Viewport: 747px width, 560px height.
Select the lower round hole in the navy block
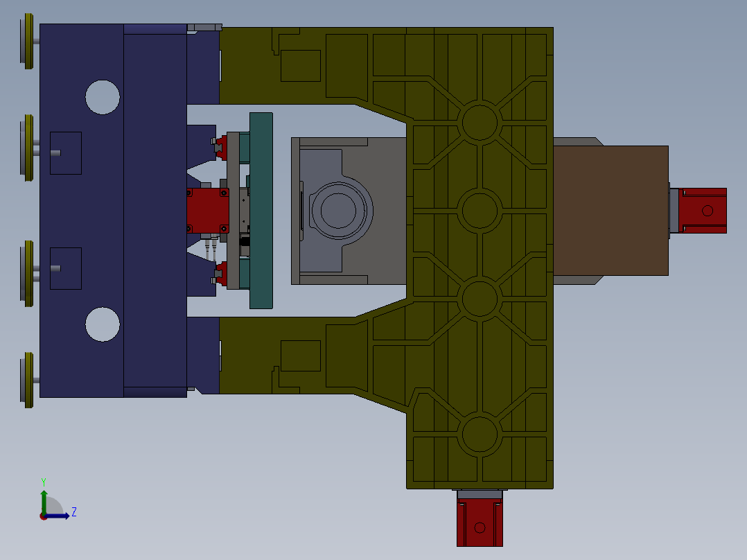click(103, 324)
